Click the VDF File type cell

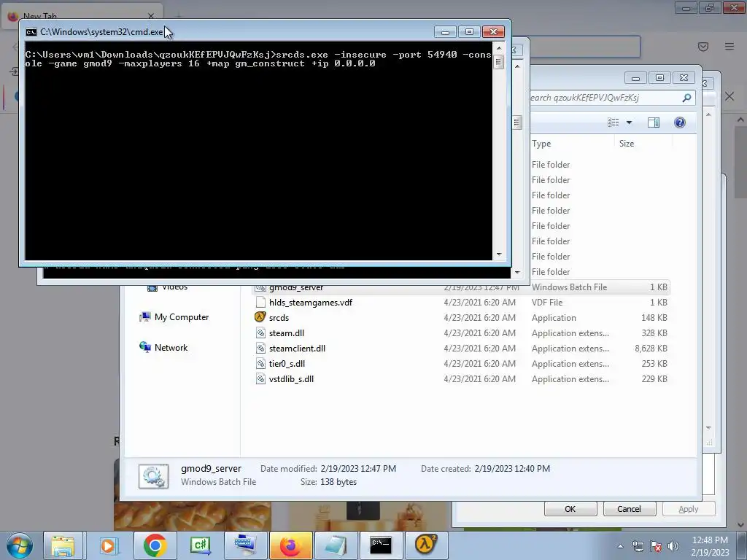coord(547,303)
